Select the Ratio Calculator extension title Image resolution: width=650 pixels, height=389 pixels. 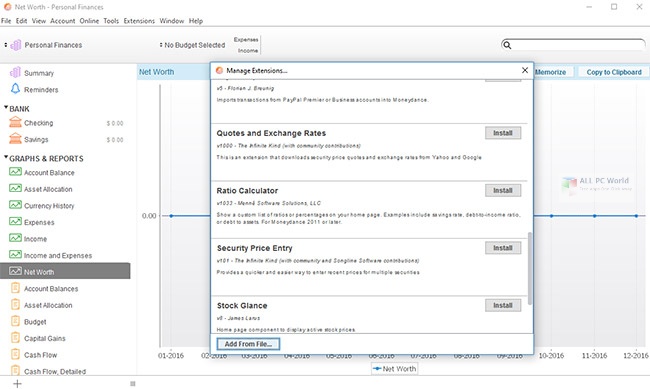(x=247, y=191)
